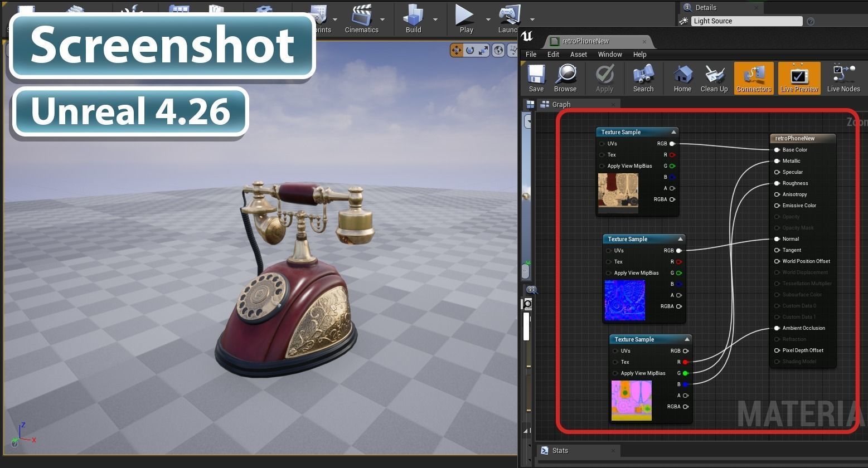This screenshot has height=468, width=868.
Task: Open the Cinematics dropdown arrow
Action: 382,19
